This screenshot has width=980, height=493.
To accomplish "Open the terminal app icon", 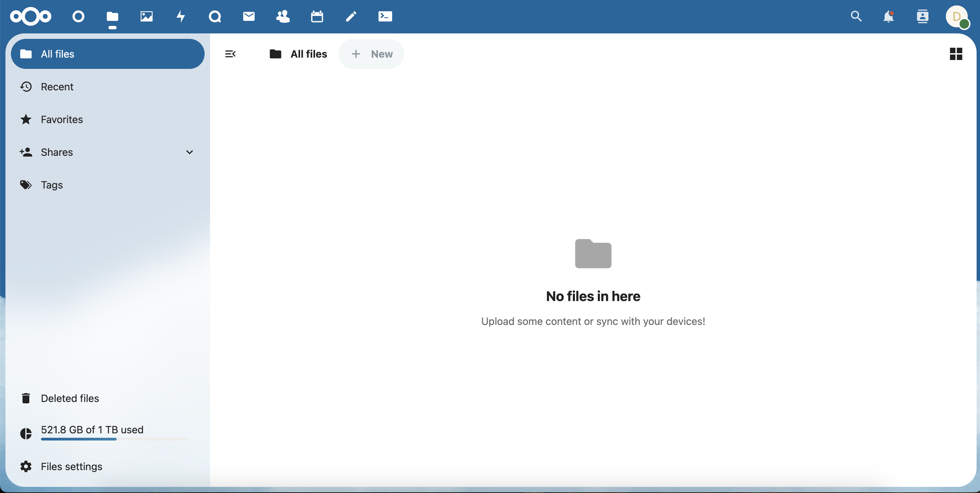I will (385, 16).
